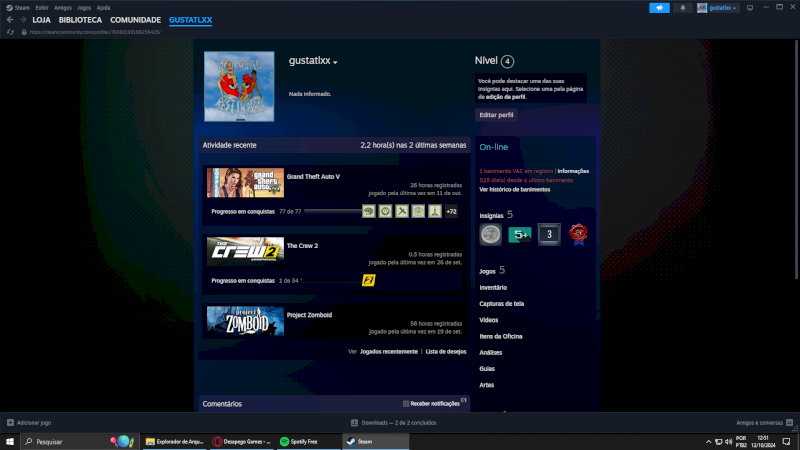The image size is (800, 450).
Task: Open the Exibir menu
Action: 42,8
